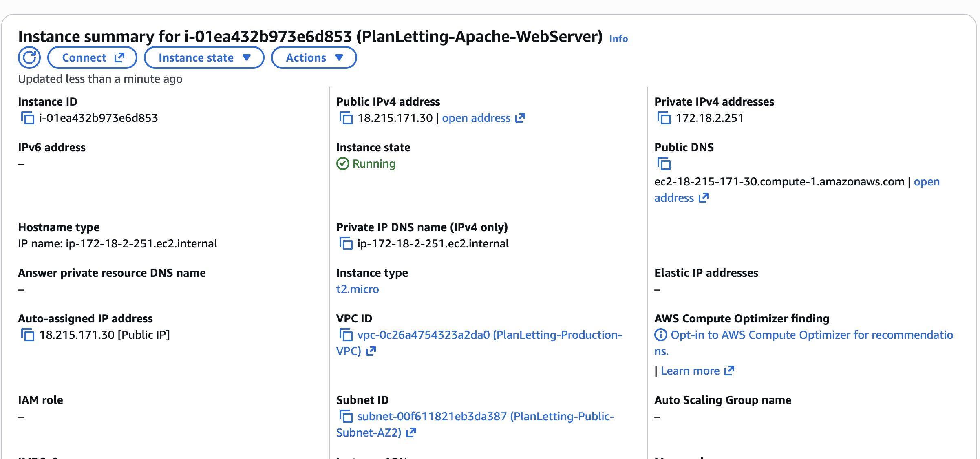Select the 'IP name: ip-172-18-2-251.ec2.internal' hostname text
The height and width of the screenshot is (459, 980).
click(x=117, y=244)
